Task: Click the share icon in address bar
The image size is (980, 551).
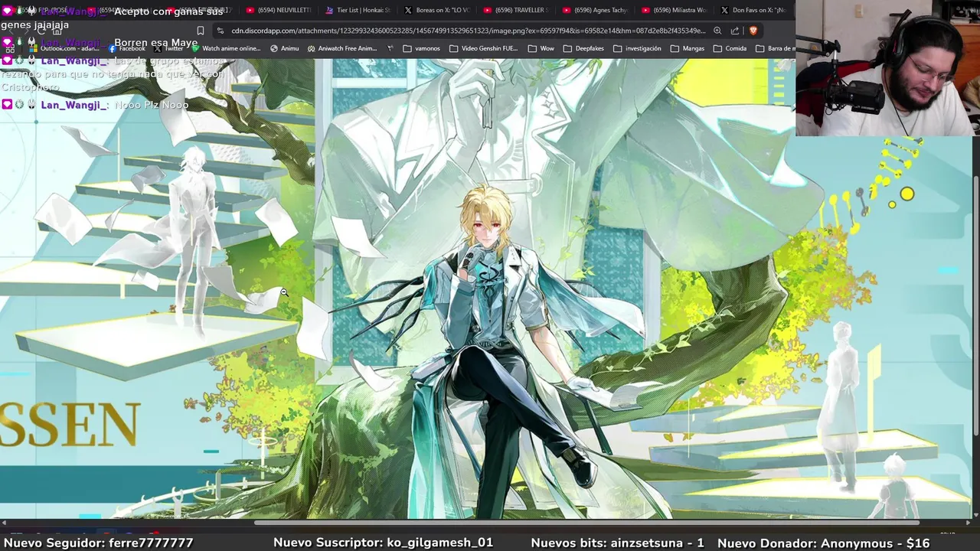Action: click(735, 31)
